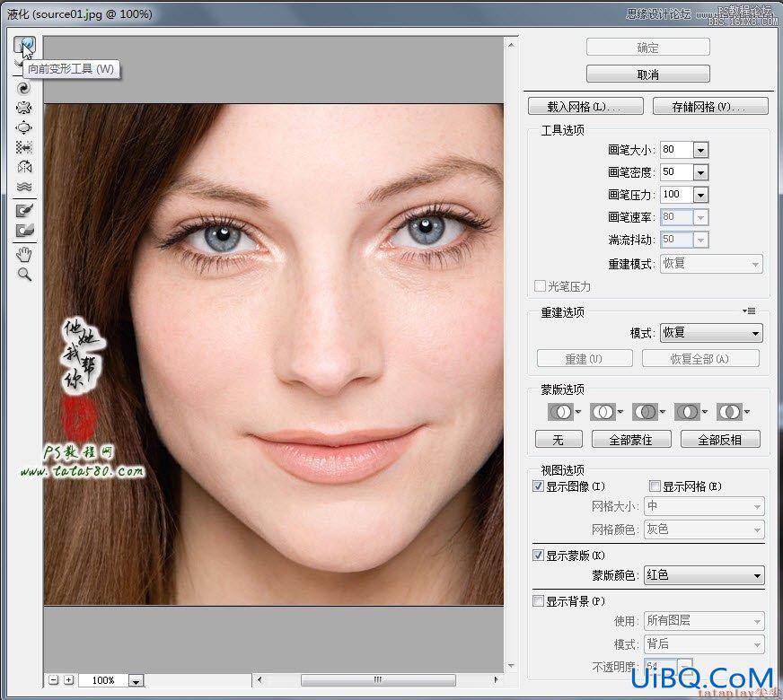Click the horizontal scrollbar thumb below preview
Screen dimensions: 783x700
click(x=378, y=679)
